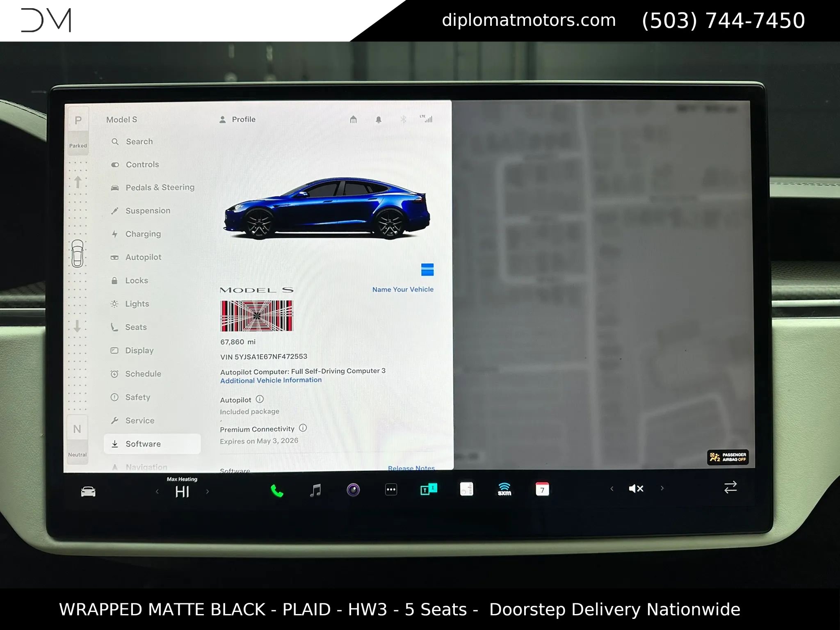Show info for Premium Connectivity
Image resolution: width=840 pixels, height=630 pixels.
click(x=303, y=428)
